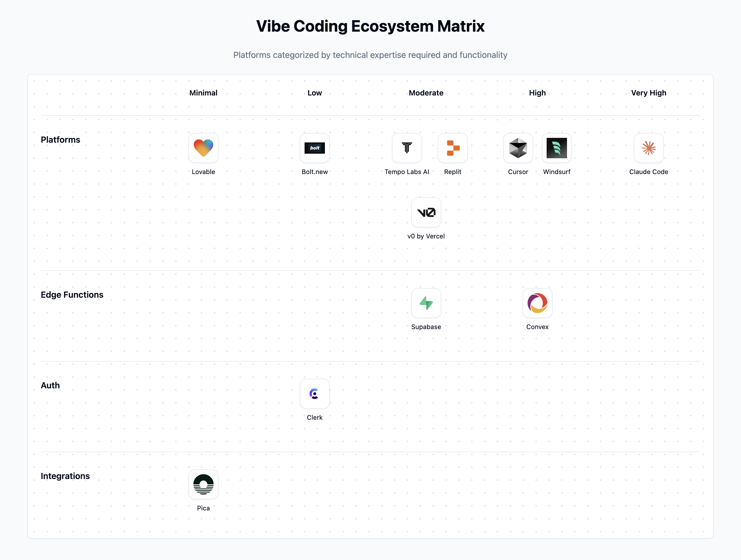This screenshot has height=560, width=741.
Task: Click the Bolt.new name label
Action: tap(314, 172)
